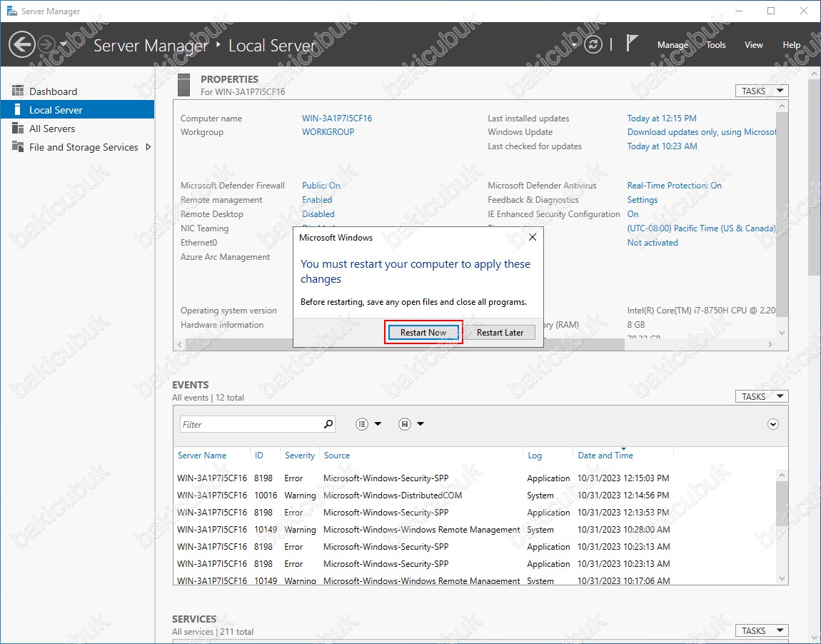Screen dimensions: 821x644
Task: Click IE Enhanced Security Configuration On
Action: 633,213
